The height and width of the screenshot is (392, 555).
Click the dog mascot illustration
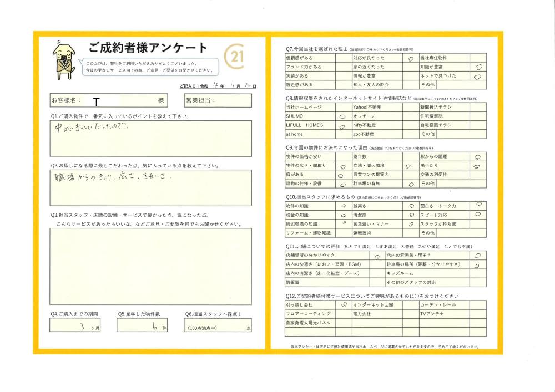64,61
